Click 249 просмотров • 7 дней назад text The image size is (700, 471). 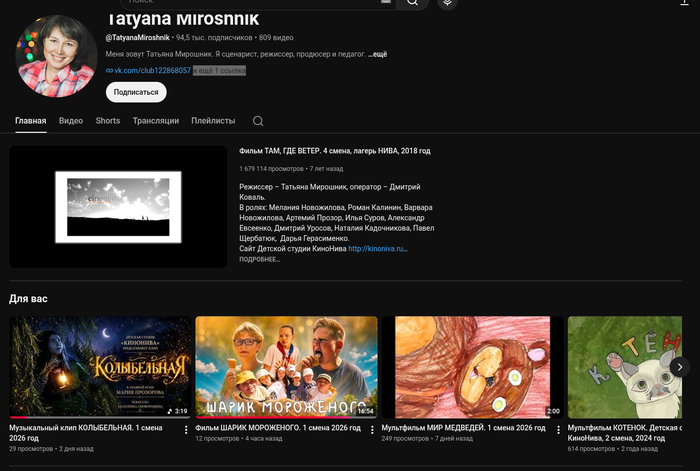coord(427,438)
